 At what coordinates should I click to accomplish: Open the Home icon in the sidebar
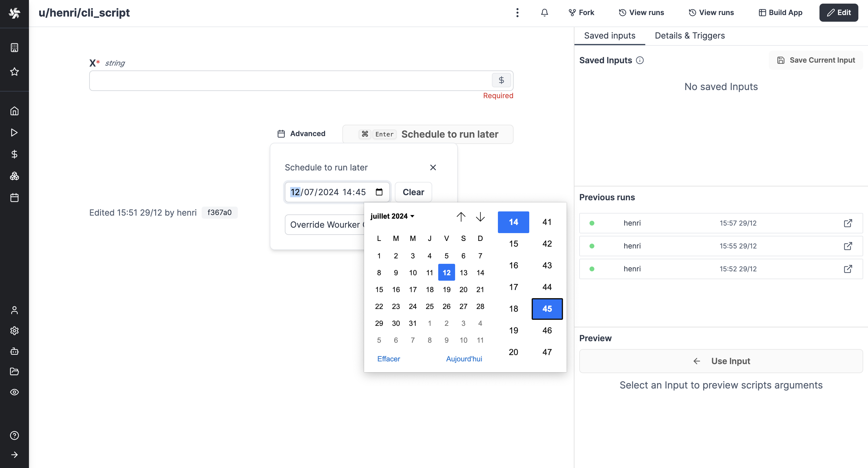pos(14,111)
